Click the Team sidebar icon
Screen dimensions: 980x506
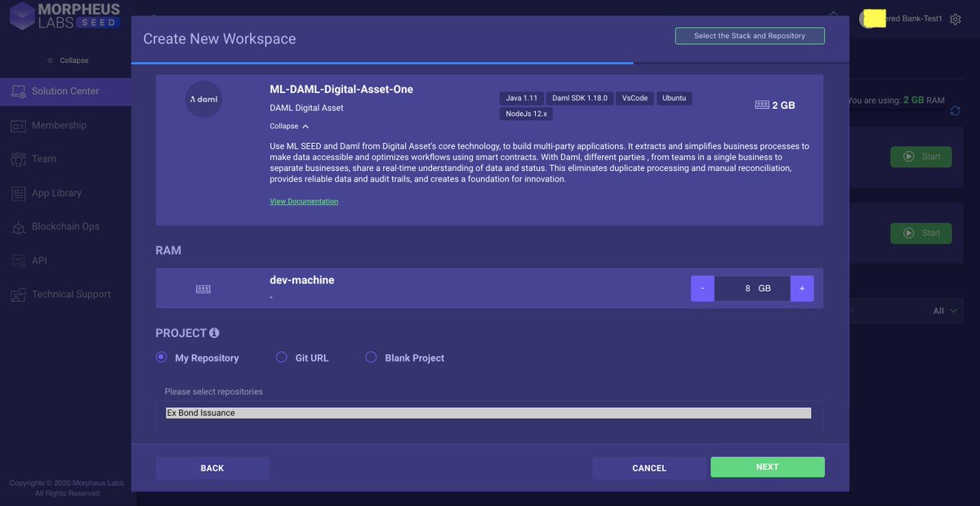point(18,159)
